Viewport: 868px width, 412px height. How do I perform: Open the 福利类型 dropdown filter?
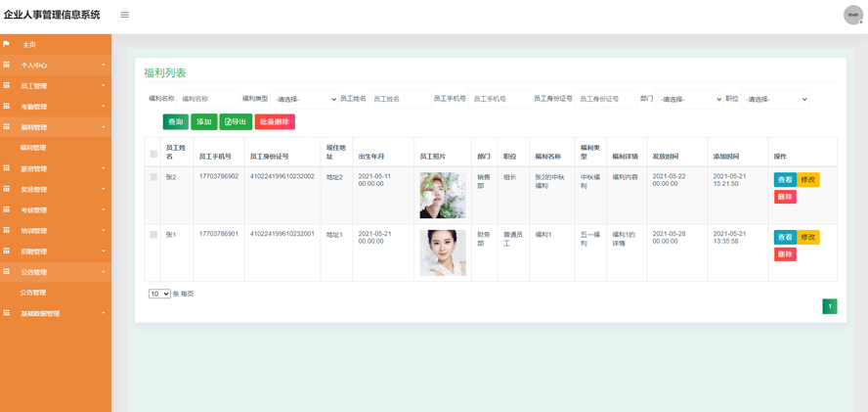pyautogui.click(x=305, y=99)
